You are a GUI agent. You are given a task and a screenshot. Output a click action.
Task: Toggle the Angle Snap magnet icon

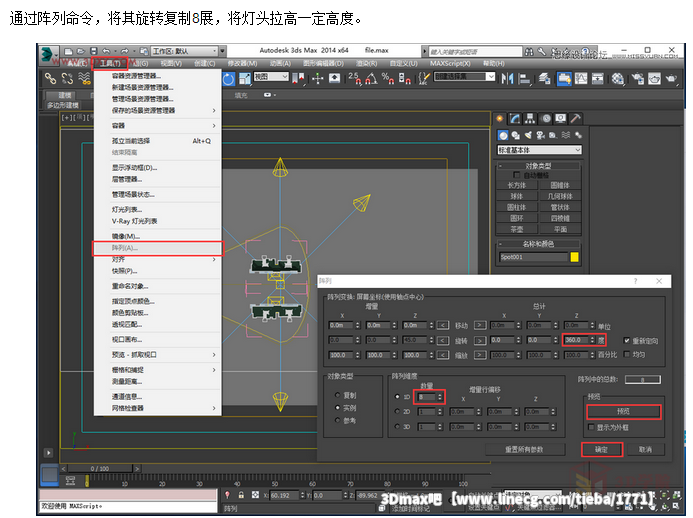click(371, 79)
